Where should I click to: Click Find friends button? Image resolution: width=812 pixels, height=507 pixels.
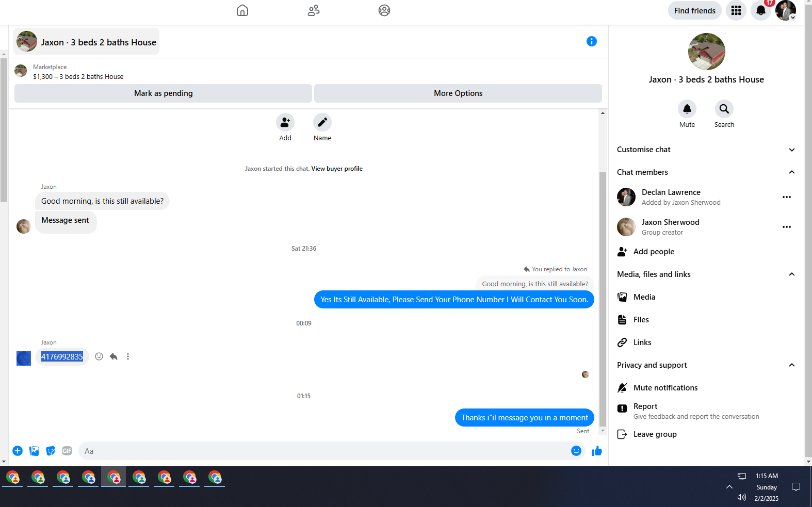694,10
